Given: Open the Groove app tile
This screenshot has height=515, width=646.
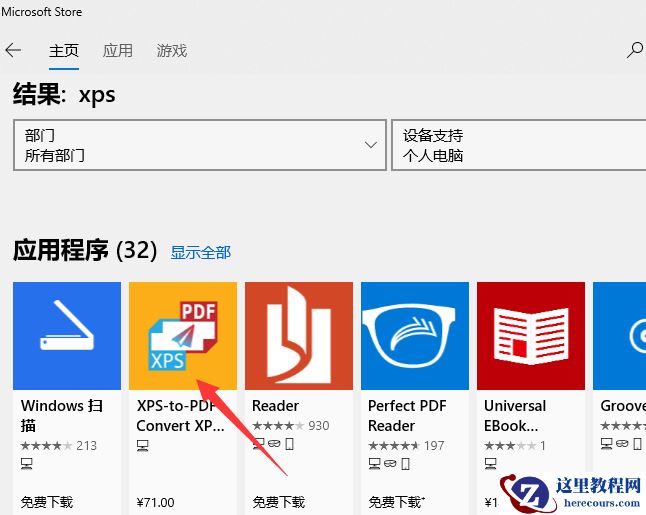Looking at the screenshot, I should 620,336.
